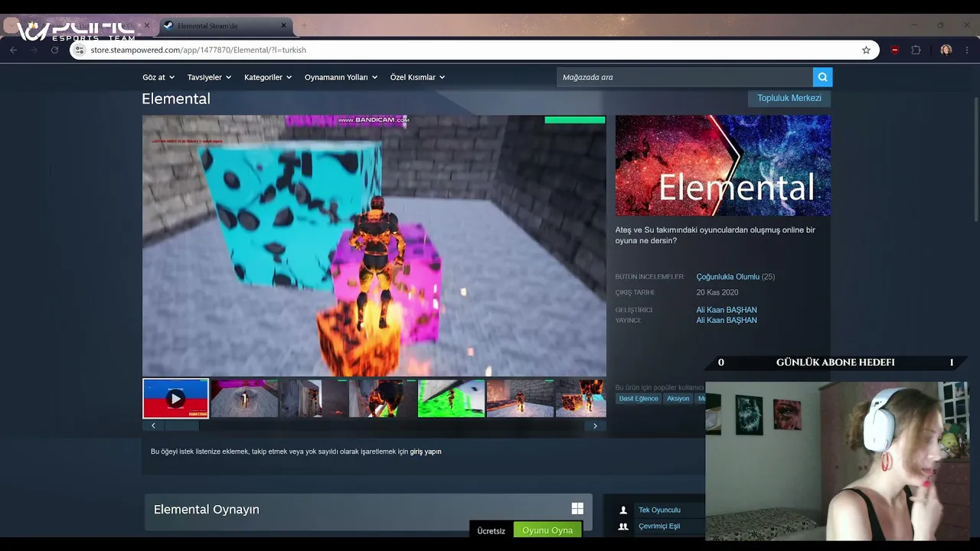This screenshot has width=980, height=551.
Task: Click the Elemental Oynayın heading
Action: coord(207,510)
